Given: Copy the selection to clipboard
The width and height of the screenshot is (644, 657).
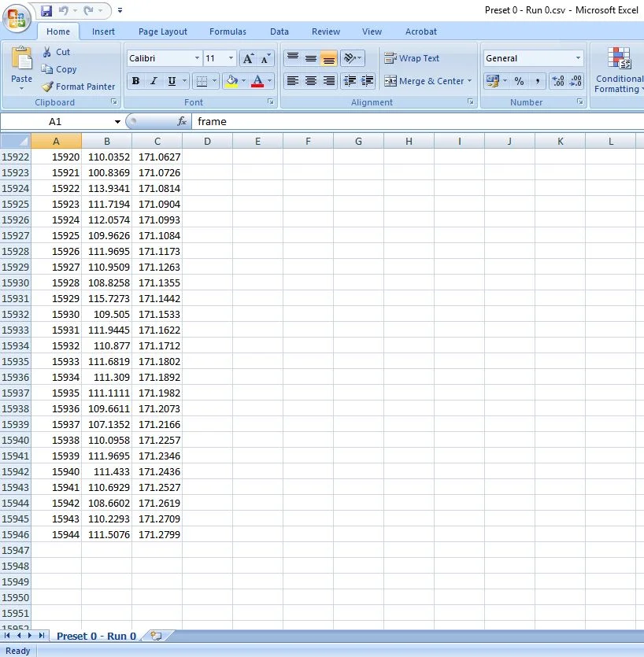Looking at the screenshot, I should tap(59, 69).
